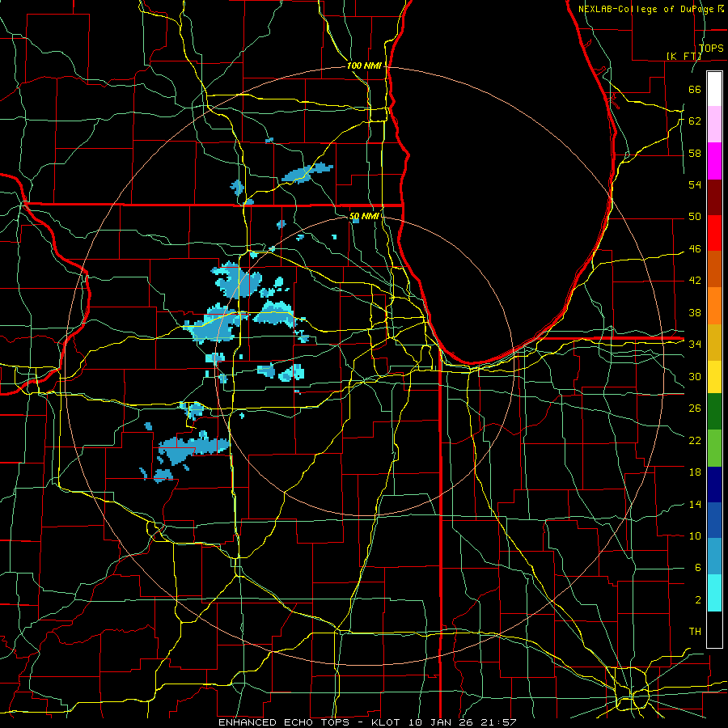Click the legend value 58
Viewport: 728px width, 728px height.
pos(695,153)
